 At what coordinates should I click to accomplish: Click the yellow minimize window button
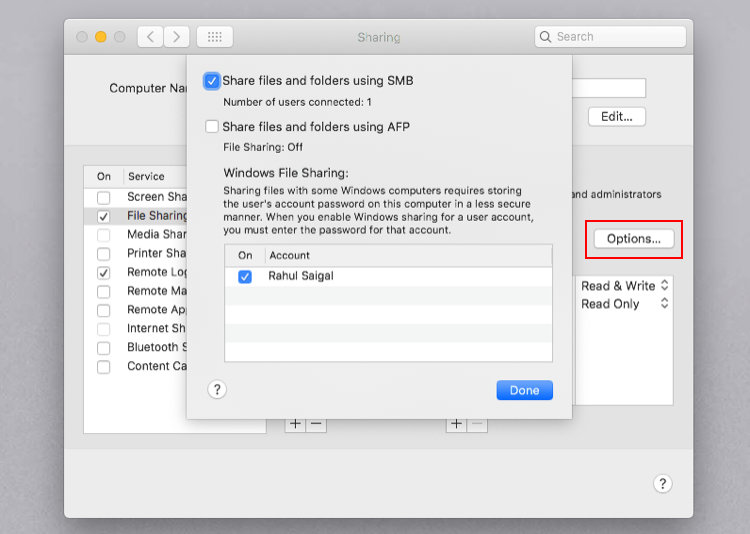(x=100, y=37)
